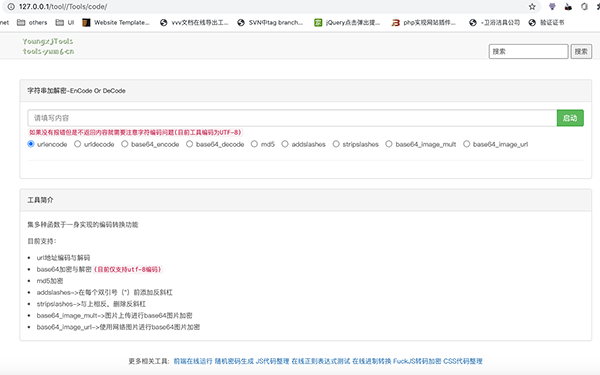The width and height of the screenshot is (600, 375).
Task: Open the SVN中tag branch bookmark
Action: click(x=270, y=23)
